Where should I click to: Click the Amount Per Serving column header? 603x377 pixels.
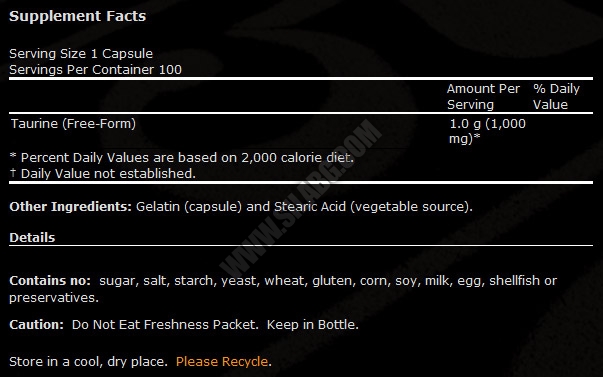[x=483, y=97]
